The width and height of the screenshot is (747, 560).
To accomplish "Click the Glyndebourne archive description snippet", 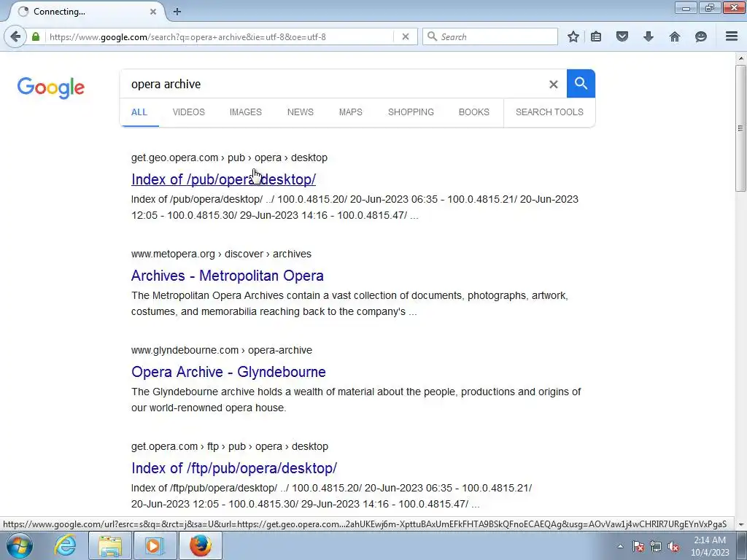I will tap(356, 400).
